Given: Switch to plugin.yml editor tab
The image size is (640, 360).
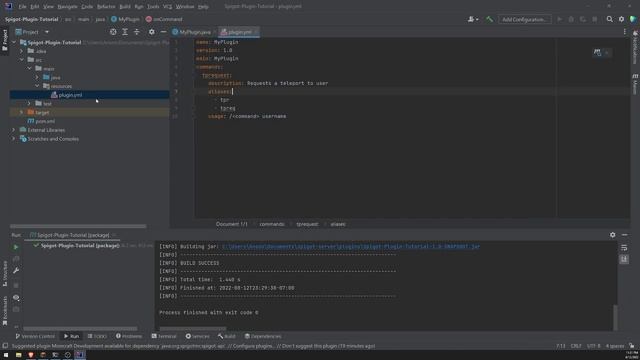Looking at the screenshot, I should [x=238, y=32].
